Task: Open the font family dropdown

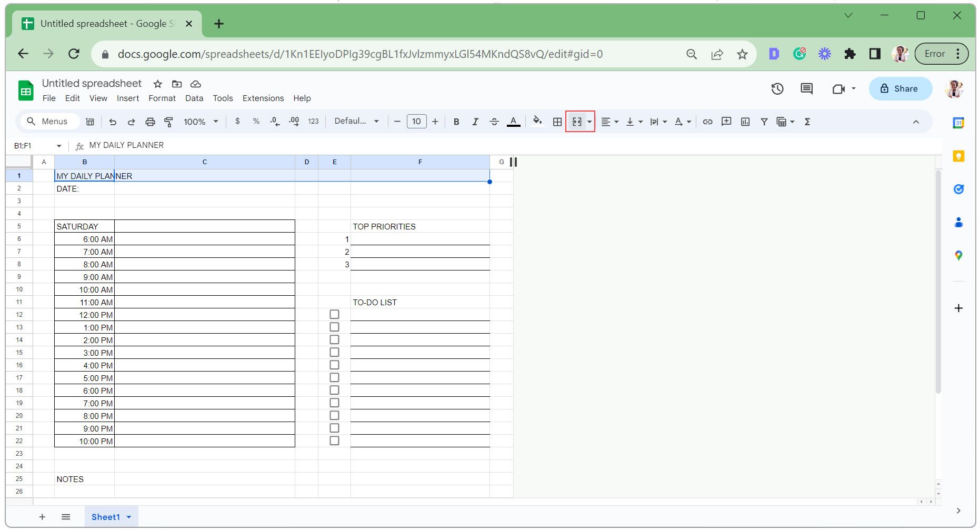Action: click(x=357, y=122)
